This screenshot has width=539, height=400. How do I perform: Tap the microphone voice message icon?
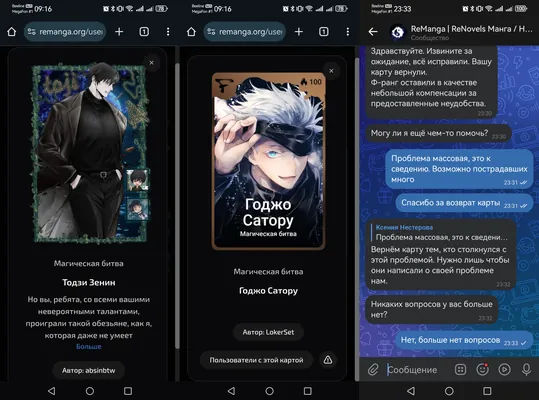click(526, 369)
